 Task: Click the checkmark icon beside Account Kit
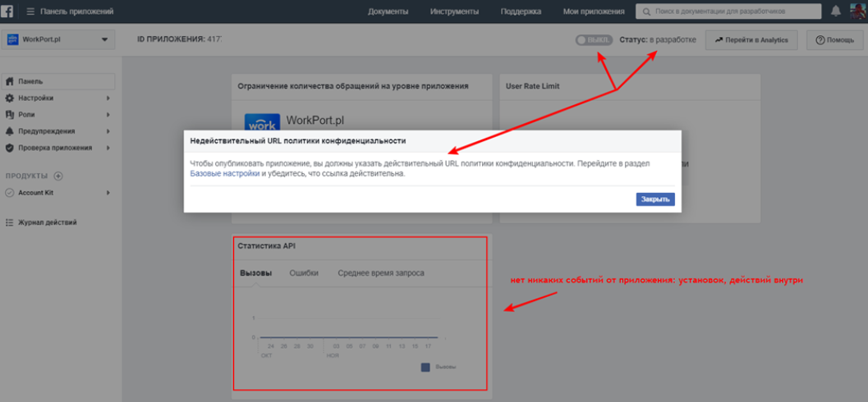(9, 193)
